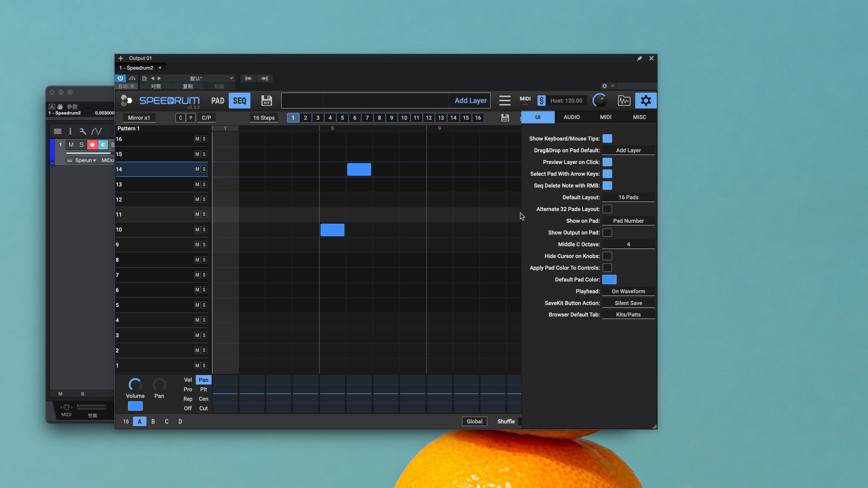The height and width of the screenshot is (488, 868).
Task: Select the Pit step lane option
Action: point(203,389)
